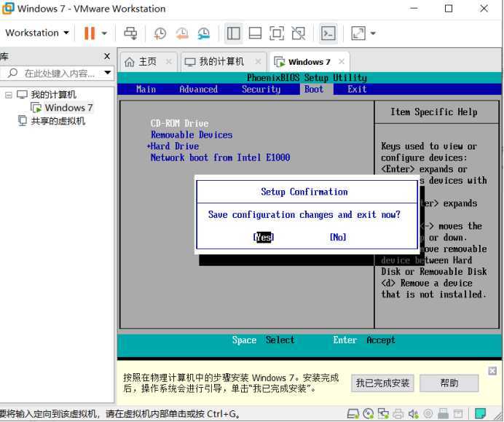This screenshot has height=422, width=504.
Task: Enter full screen mode icon
Action: tap(277, 33)
